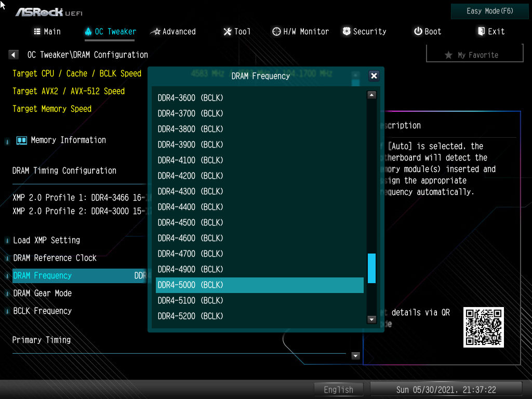Viewport: 532px width, 399px height.
Task: Click the star icon in My Favorite
Action: click(448, 55)
